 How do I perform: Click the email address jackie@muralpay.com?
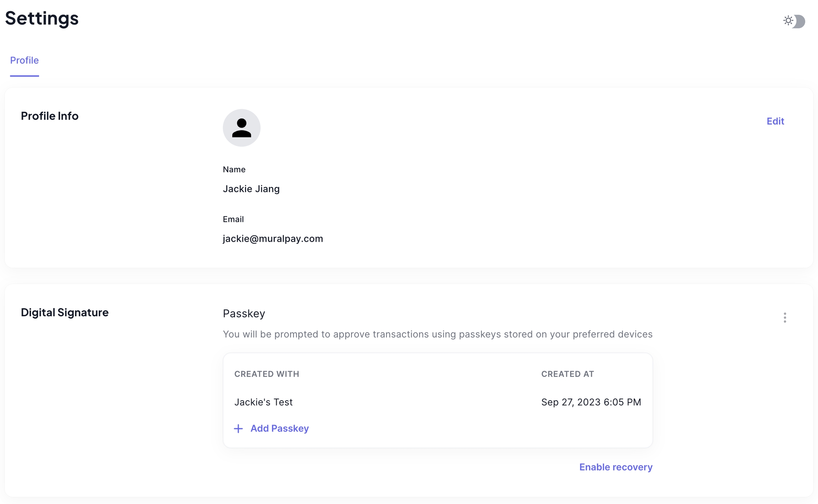tap(273, 239)
